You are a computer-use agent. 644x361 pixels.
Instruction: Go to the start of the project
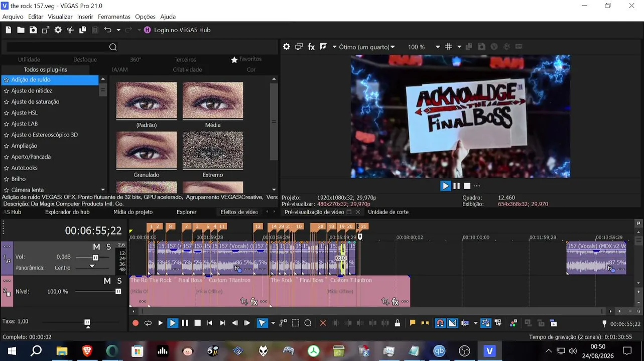[210, 323]
